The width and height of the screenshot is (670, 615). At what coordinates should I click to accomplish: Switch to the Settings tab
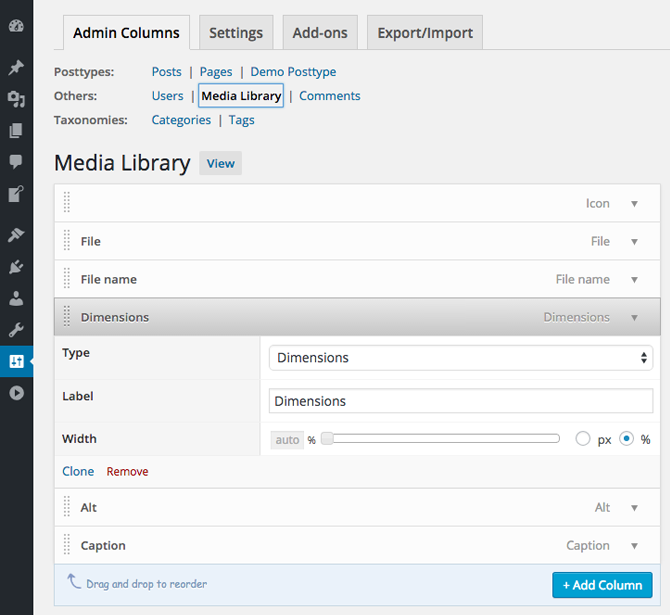coord(236,33)
